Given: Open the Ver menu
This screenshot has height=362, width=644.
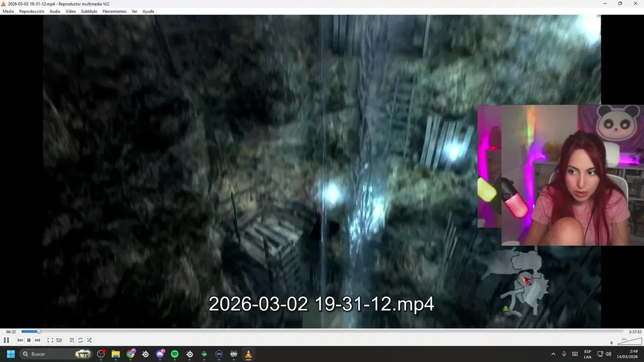Looking at the screenshot, I should (134, 11).
